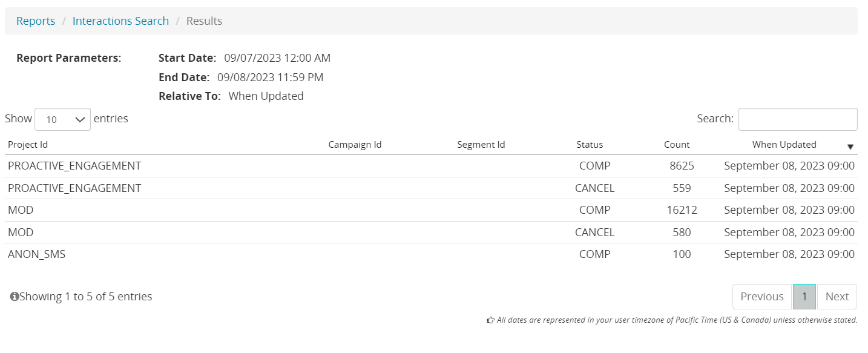Click the Reports breadcrumb link

[36, 21]
